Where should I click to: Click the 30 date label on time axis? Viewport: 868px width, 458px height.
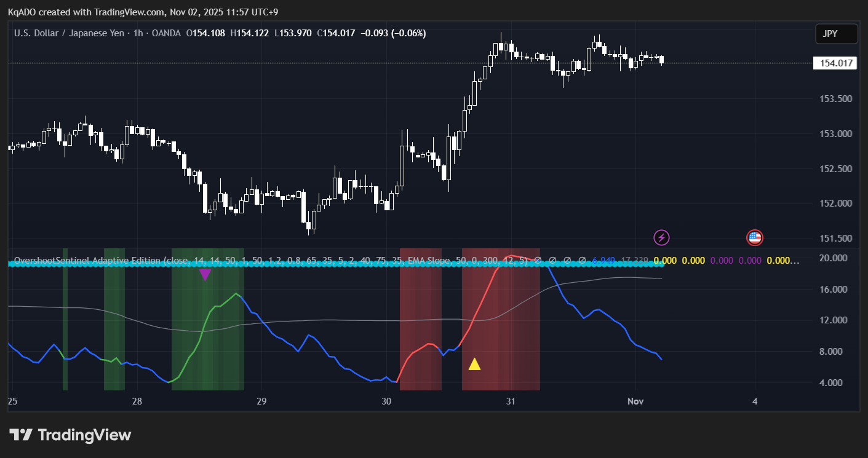(386, 401)
